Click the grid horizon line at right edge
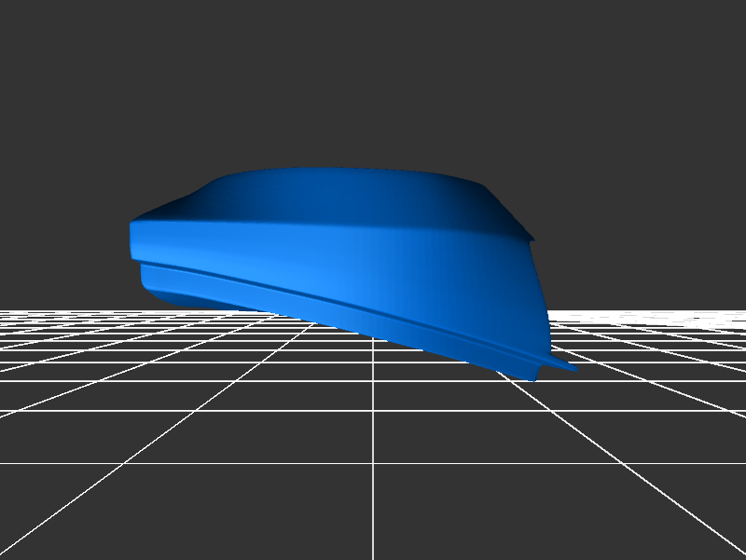 tap(737, 309)
